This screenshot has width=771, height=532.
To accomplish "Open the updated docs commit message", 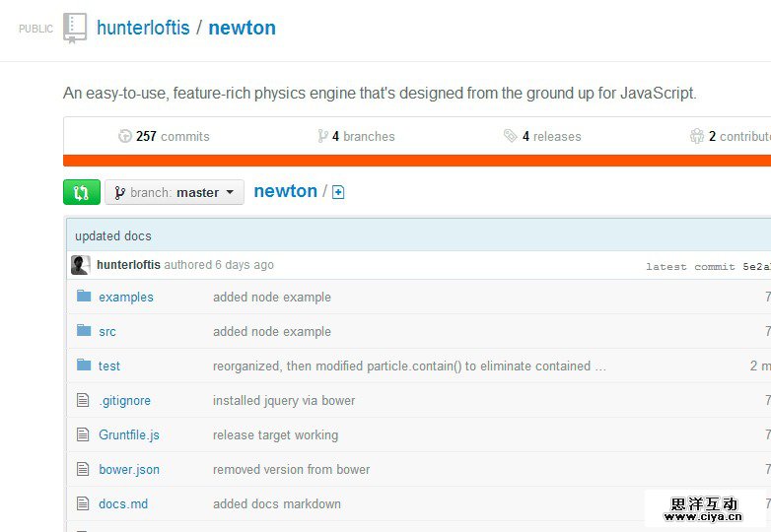I will pyautogui.click(x=113, y=236).
